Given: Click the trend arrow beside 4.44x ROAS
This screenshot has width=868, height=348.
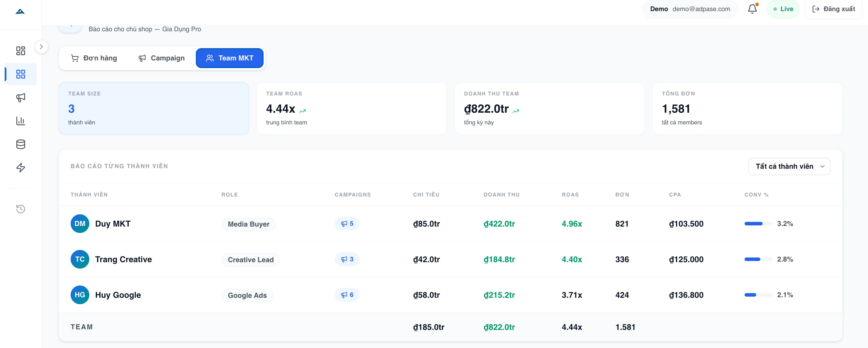Looking at the screenshot, I should point(302,111).
